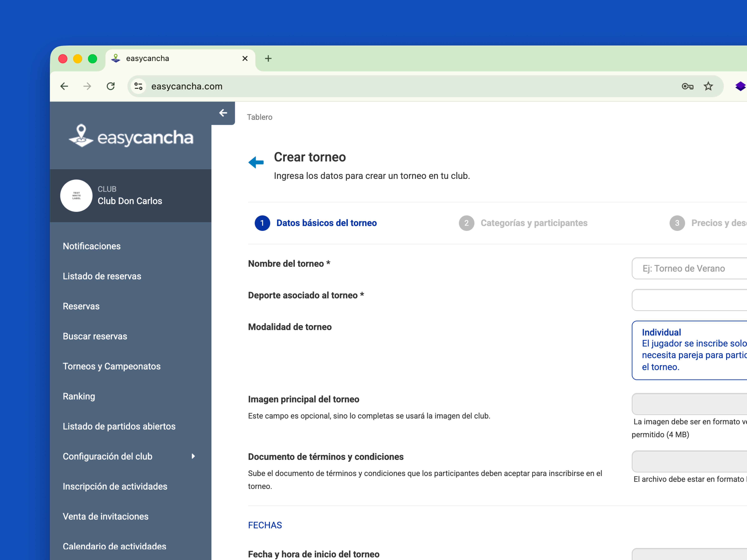The width and height of the screenshot is (747, 560).
Task: Open Listado de partidos abiertos
Action: (119, 426)
